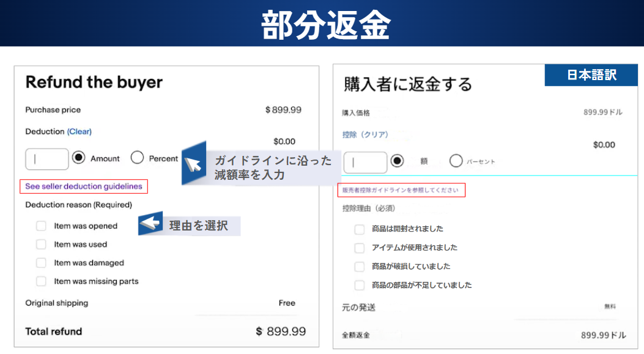The image size is (644, 354).
Task: Click the left arrow icon beside 理由を選択
Action: tap(150, 225)
